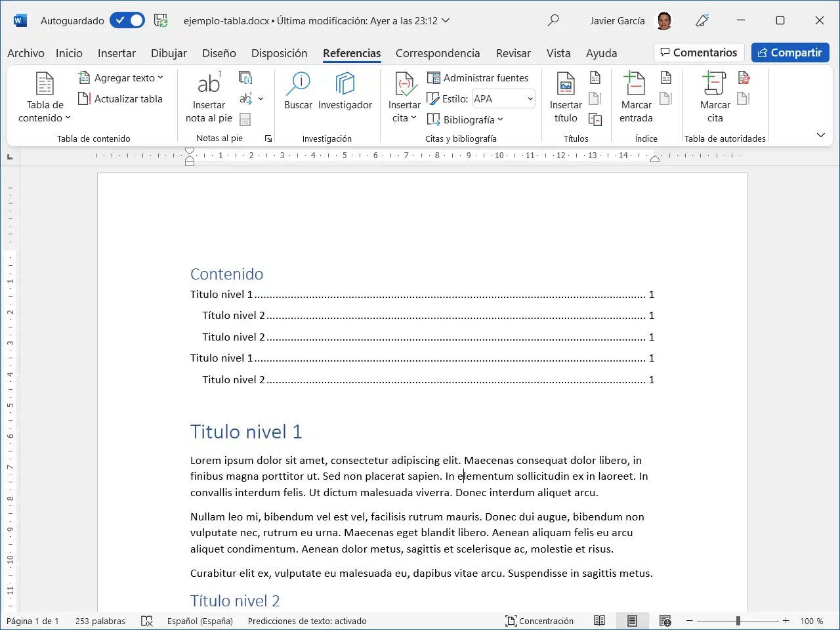Click the Insertar título caption icon

[x=565, y=97]
